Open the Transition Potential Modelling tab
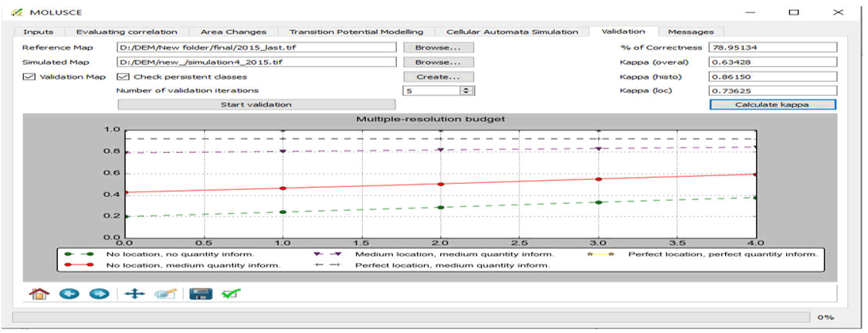 [356, 32]
